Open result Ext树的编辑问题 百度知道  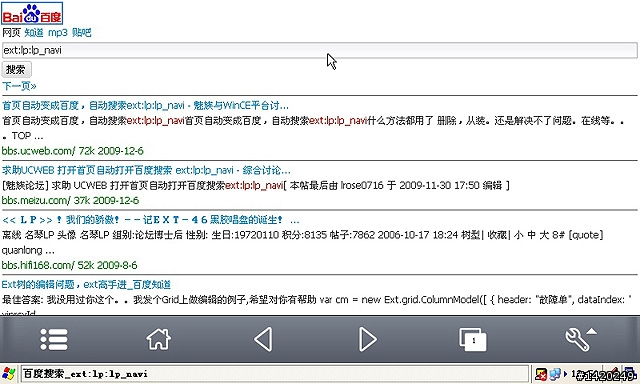click(86, 284)
